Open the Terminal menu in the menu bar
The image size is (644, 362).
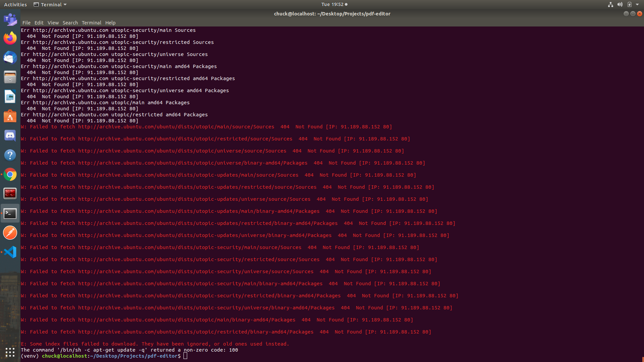click(x=92, y=23)
